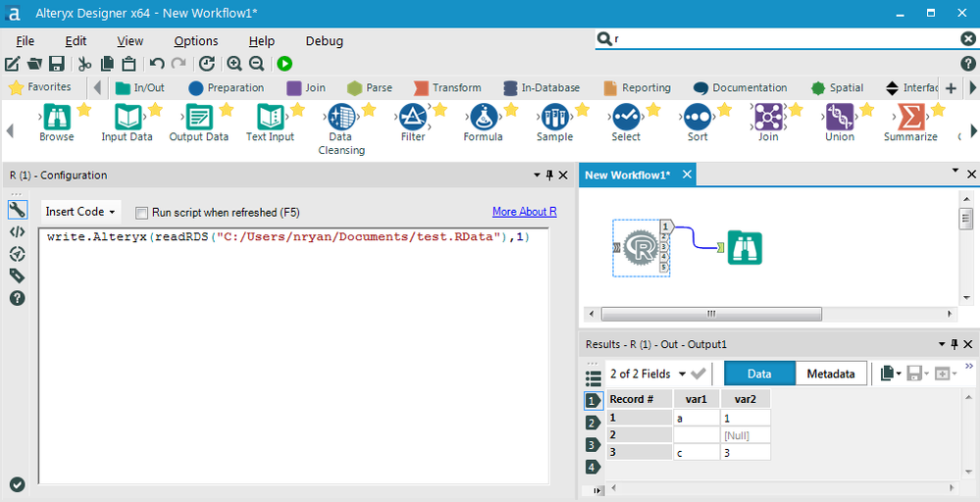980x502 pixels.
Task: Open the File menu
Action: point(25,41)
